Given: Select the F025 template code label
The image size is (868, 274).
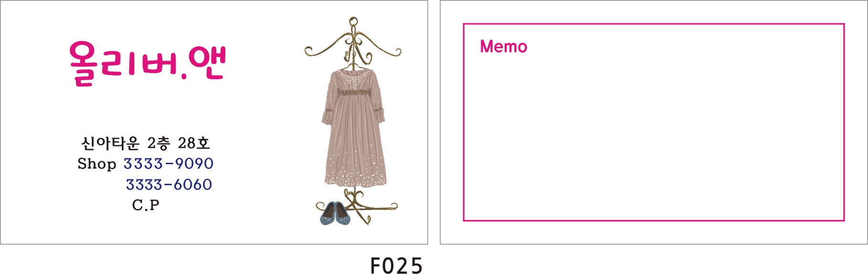Looking at the screenshot, I should point(396,265).
